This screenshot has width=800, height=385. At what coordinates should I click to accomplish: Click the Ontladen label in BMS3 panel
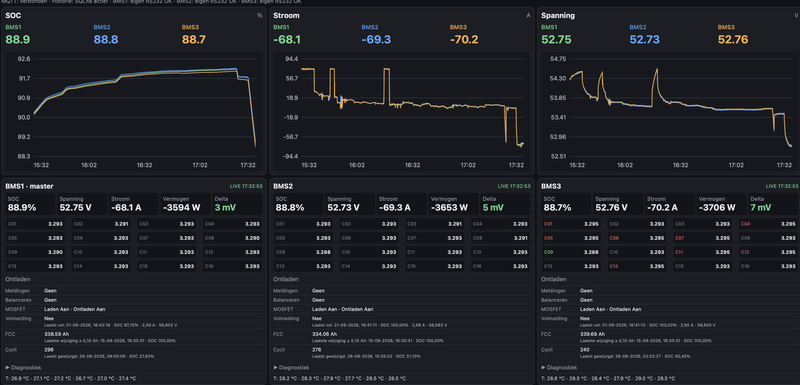[553, 279]
